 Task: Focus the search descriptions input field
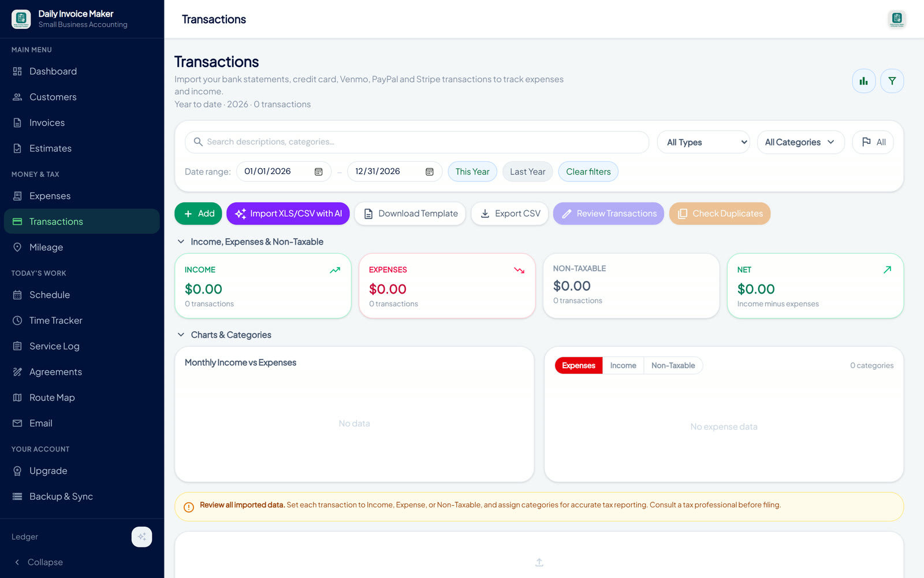pyautogui.click(x=417, y=142)
